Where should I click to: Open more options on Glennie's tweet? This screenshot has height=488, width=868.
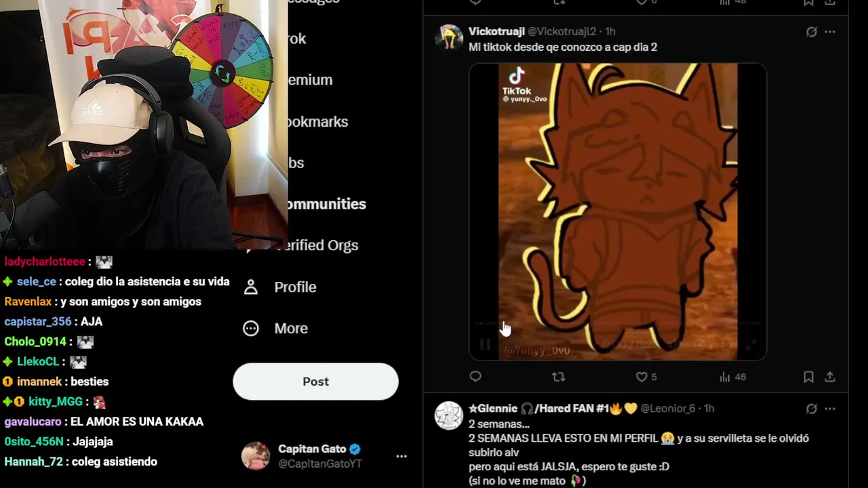click(x=830, y=409)
